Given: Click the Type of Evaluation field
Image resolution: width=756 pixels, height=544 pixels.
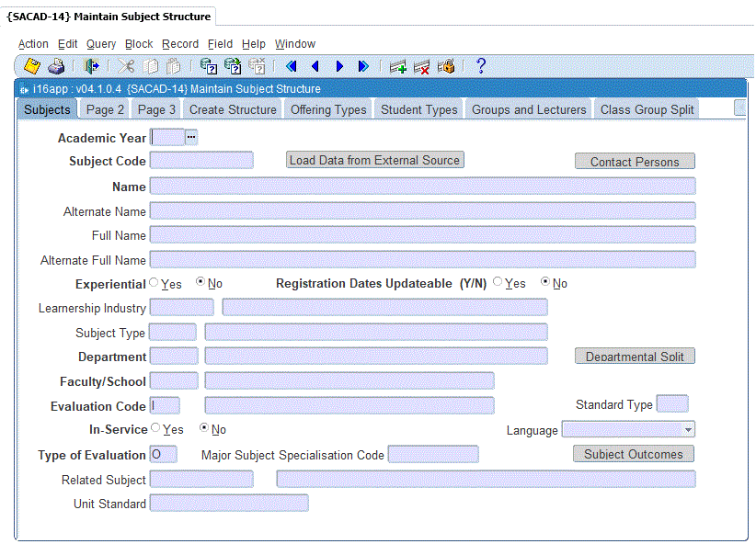Looking at the screenshot, I should 164,454.
